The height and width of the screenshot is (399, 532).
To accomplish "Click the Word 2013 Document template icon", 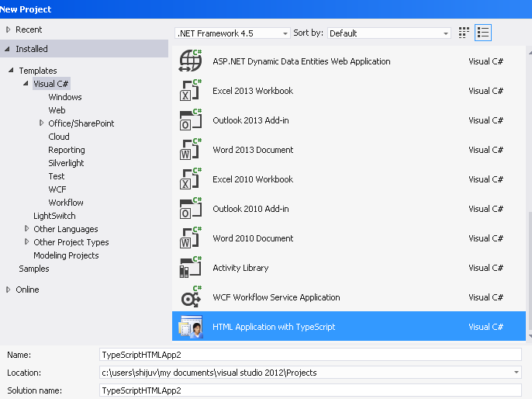I will 190,149.
